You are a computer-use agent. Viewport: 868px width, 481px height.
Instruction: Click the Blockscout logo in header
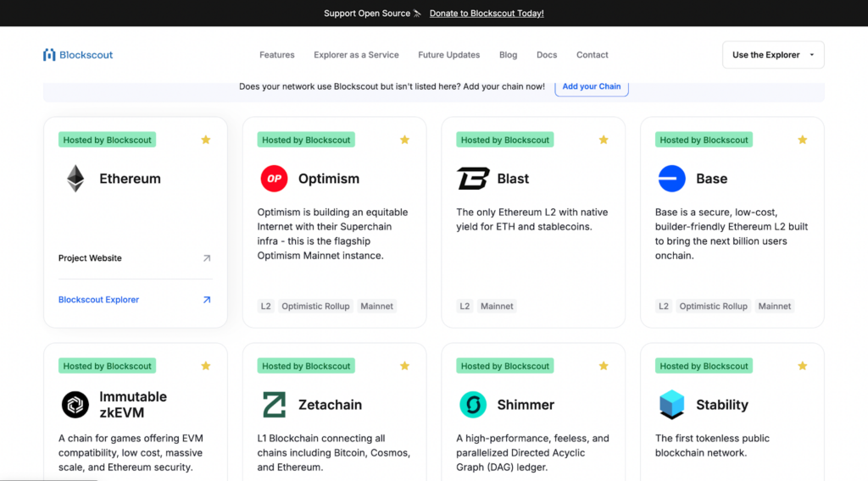click(x=78, y=55)
